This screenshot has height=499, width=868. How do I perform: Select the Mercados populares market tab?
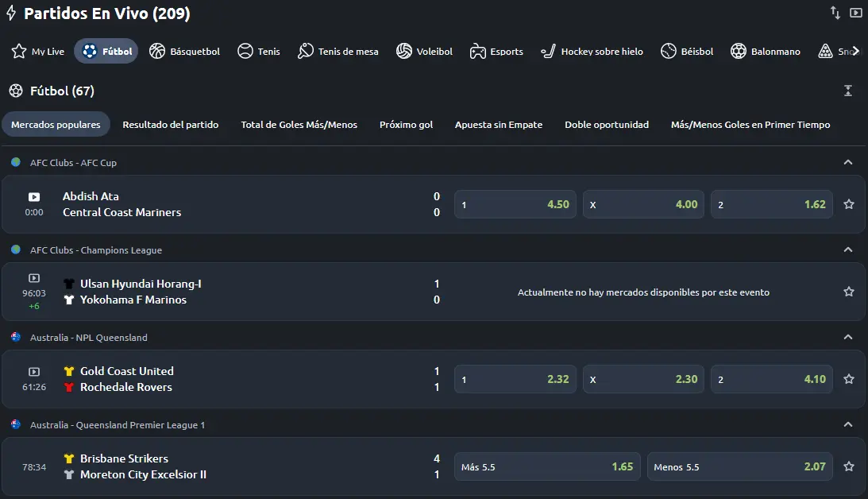click(56, 125)
